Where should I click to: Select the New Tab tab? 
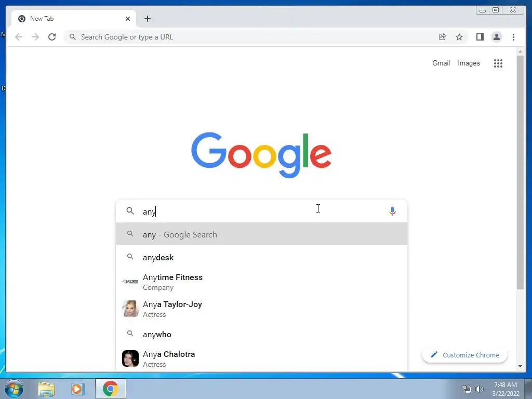(x=74, y=19)
